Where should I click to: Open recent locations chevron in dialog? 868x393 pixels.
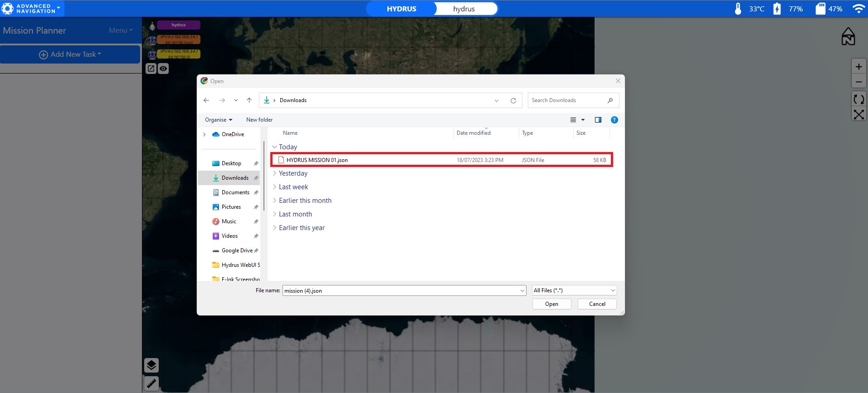pyautogui.click(x=236, y=100)
